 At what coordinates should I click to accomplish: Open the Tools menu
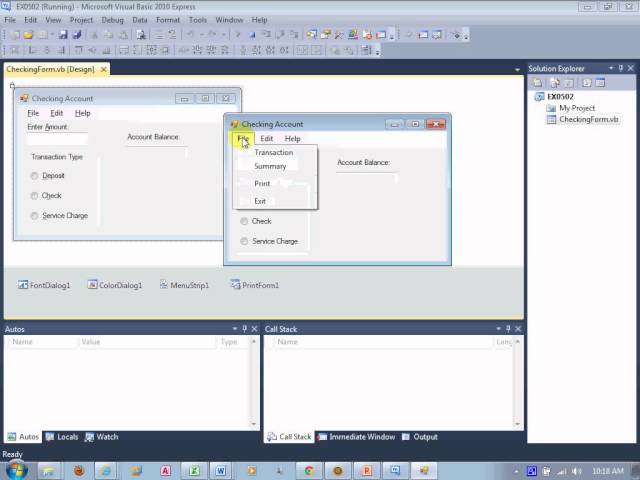pyautogui.click(x=198, y=20)
